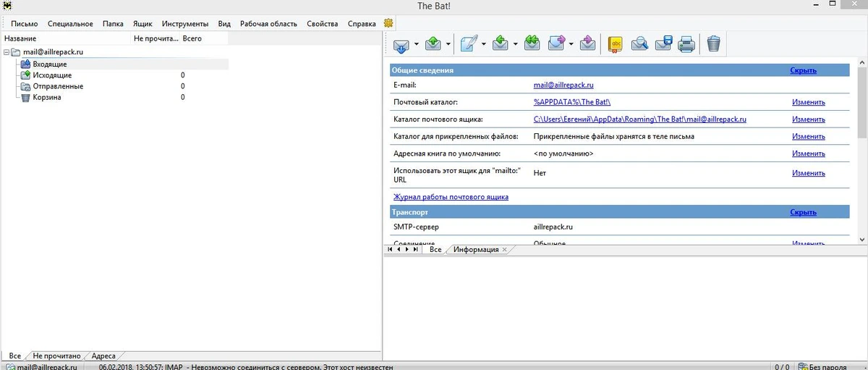The width and height of the screenshot is (868, 370).
Task: Switch to the Не прочитано tab
Action: click(x=56, y=356)
